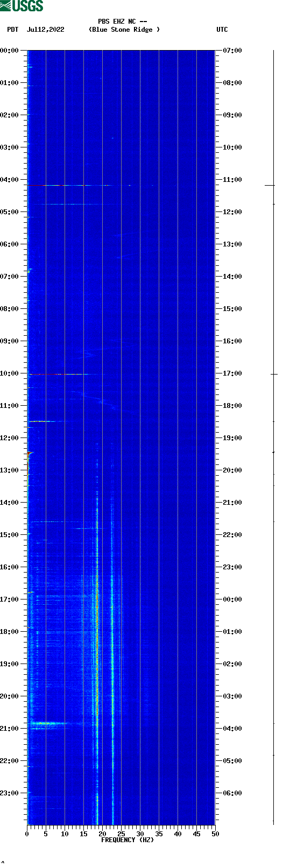Click the 11:00 UTC time label
The height and width of the screenshot is (868, 297).
pyautogui.click(x=232, y=180)
